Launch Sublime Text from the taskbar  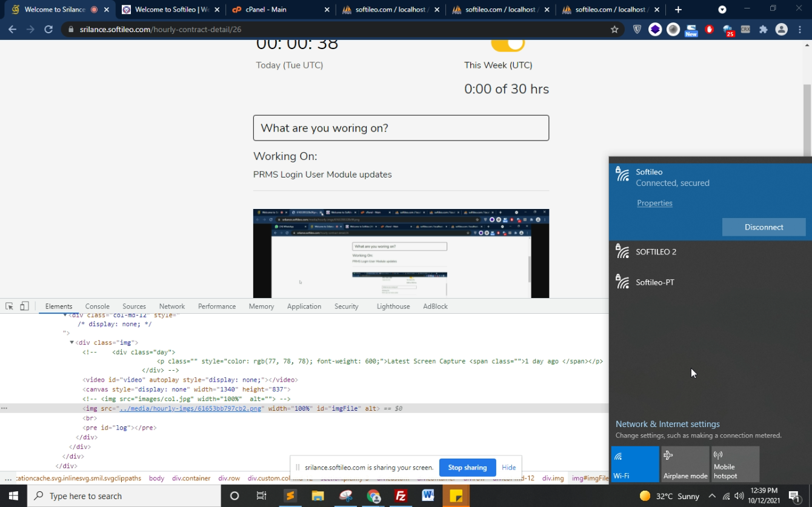(x=291, y=496)
